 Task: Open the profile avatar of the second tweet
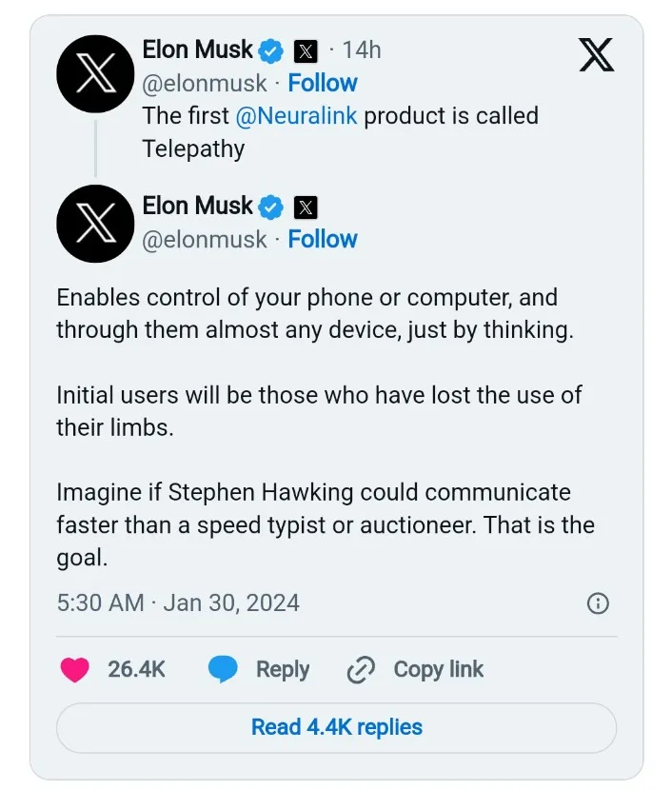[94, 224]
